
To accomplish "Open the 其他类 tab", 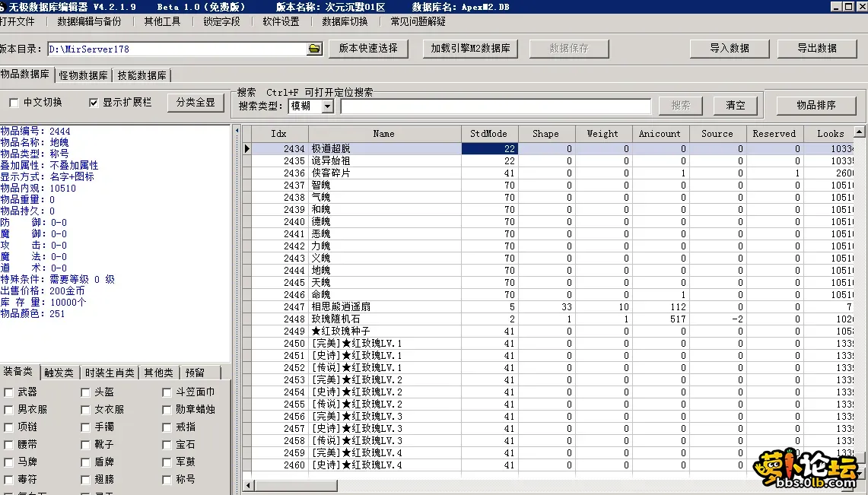I will pyautogui.click(x=158, y=373).
